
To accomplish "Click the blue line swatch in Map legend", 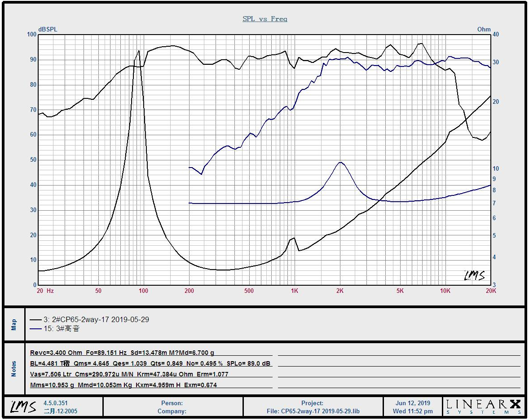I will click(35, 329).
